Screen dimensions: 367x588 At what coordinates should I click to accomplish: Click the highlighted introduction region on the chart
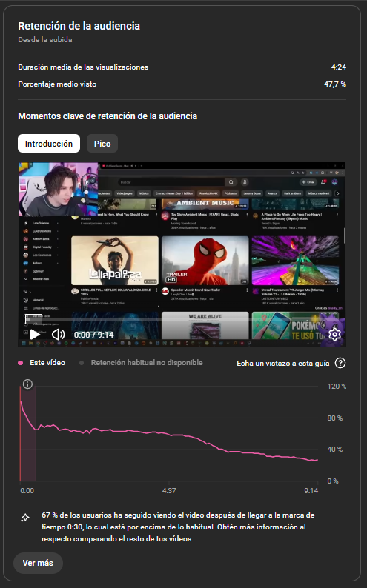click(27, 433)
